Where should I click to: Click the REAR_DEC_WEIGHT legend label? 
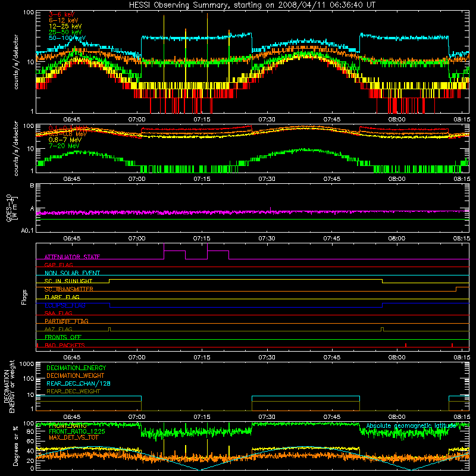tap(73, 392)
